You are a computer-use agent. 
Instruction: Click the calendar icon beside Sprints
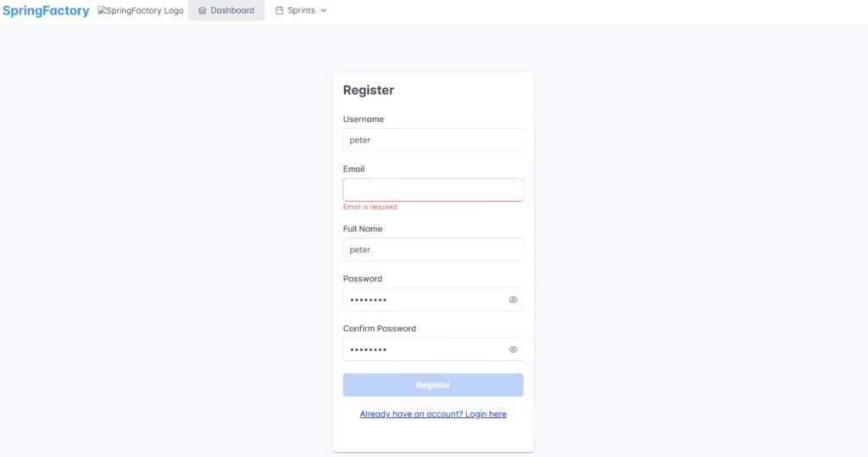(280, 10)
